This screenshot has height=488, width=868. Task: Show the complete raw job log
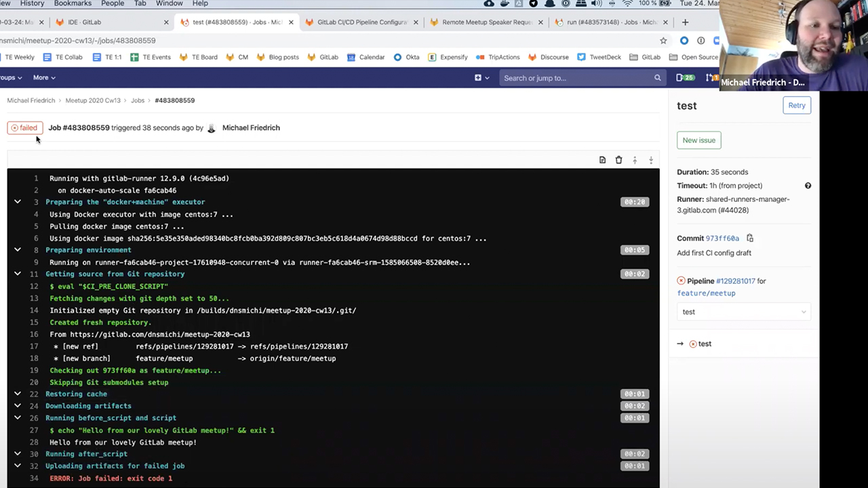coord(602,160)
